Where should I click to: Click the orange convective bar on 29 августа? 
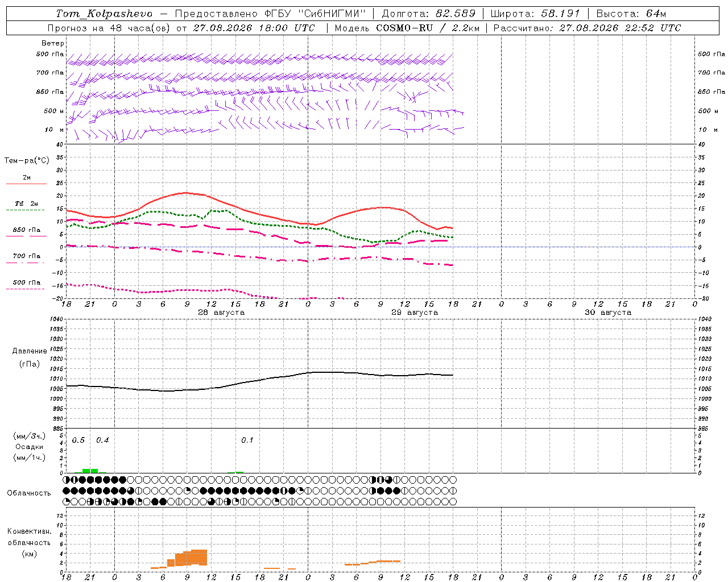[373, 563]
